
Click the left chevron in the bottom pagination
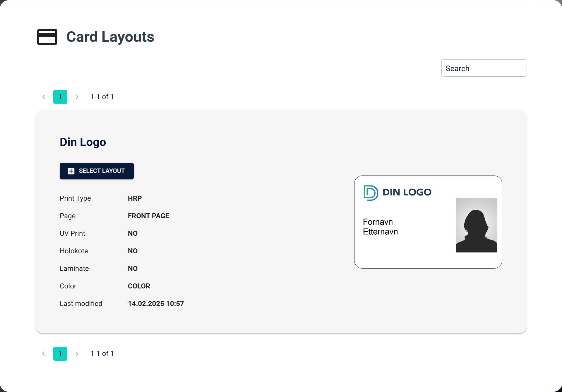pyautogui.click(x=43, y=353)
